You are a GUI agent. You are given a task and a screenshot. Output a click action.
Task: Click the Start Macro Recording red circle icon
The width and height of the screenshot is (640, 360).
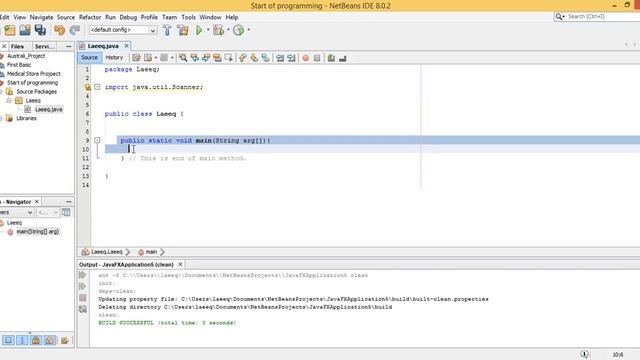tap(306, 58)
